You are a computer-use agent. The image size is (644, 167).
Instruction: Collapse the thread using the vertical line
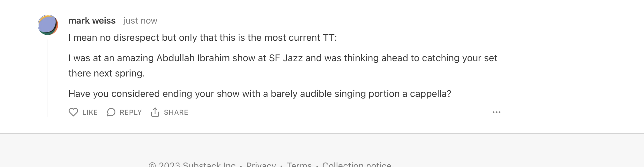point(48,78)
